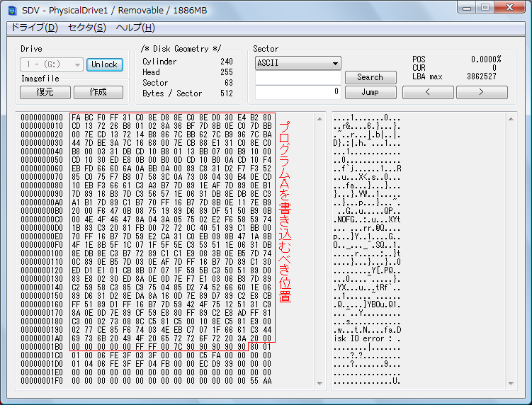Screen dimensions: 532x405
Task: Minimize the SDV window
Action: [466, 7]
